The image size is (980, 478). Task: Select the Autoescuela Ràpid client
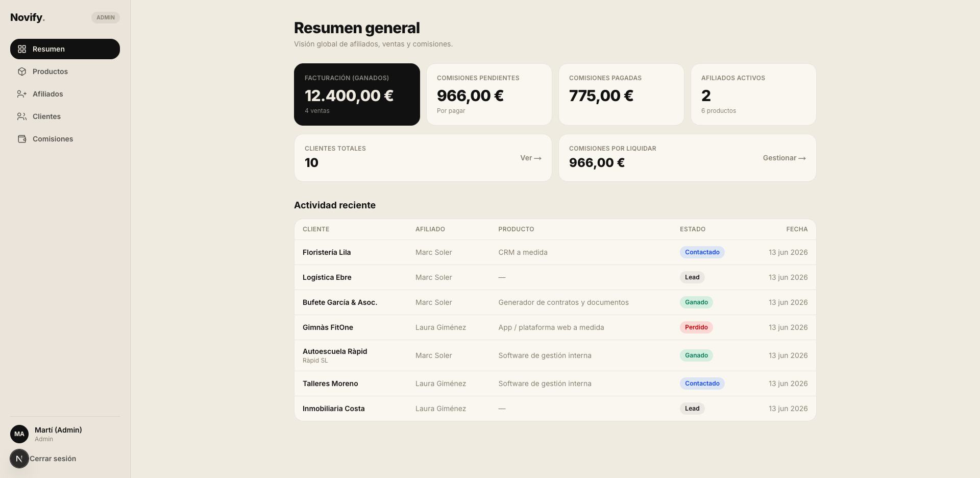335,351
